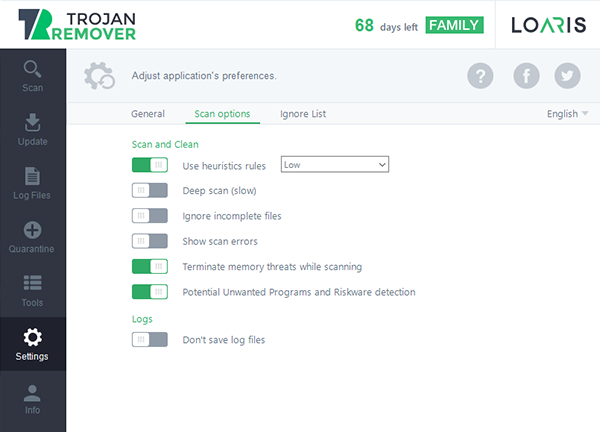Click the FAMILY license badge
The image size is (600, 432).
[454, 25]
